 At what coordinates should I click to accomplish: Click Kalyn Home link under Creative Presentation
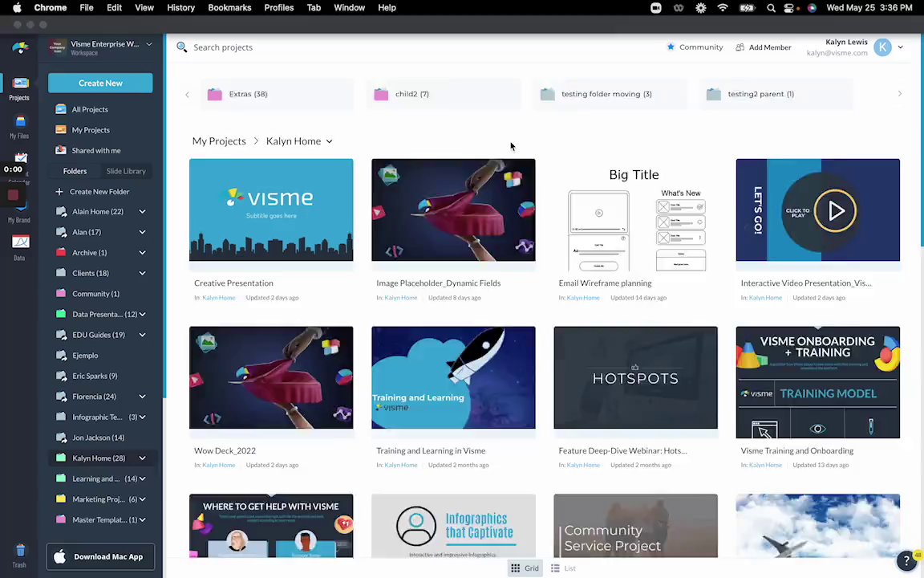coord(219,298)
